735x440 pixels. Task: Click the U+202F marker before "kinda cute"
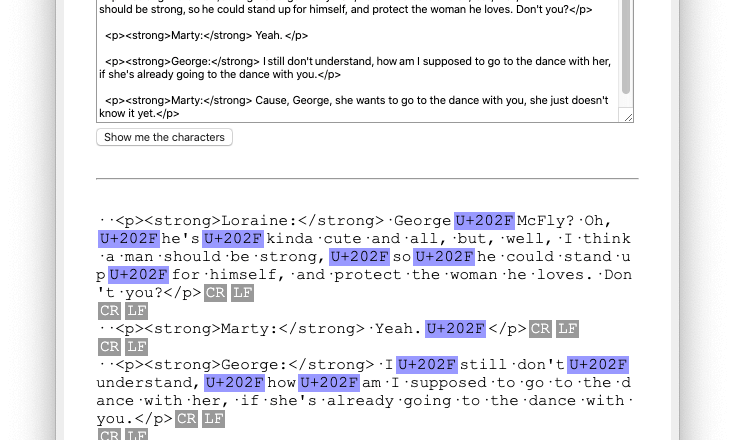(x=232, y=239)
